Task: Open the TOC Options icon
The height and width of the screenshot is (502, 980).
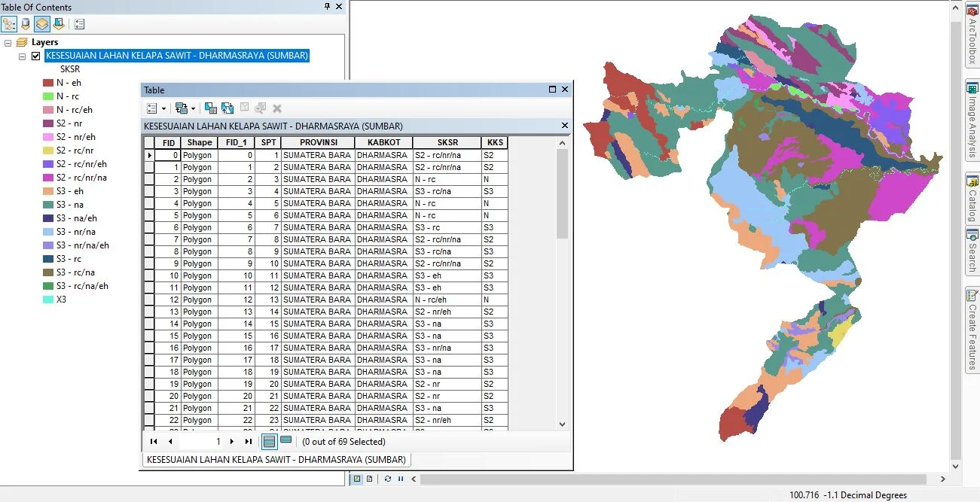Action: (78, 23)
